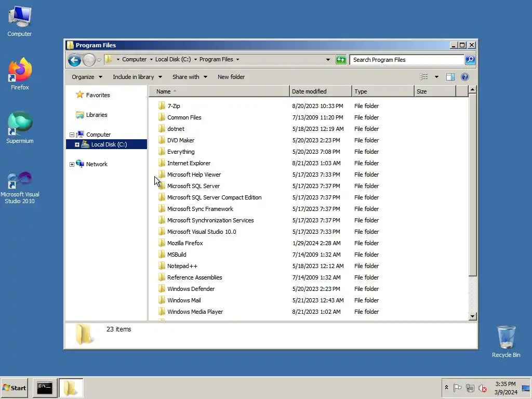This screenshot has width=532, height=399.
Task: Select the 7-Zip folder icon
Action: (x=162, y=106)
